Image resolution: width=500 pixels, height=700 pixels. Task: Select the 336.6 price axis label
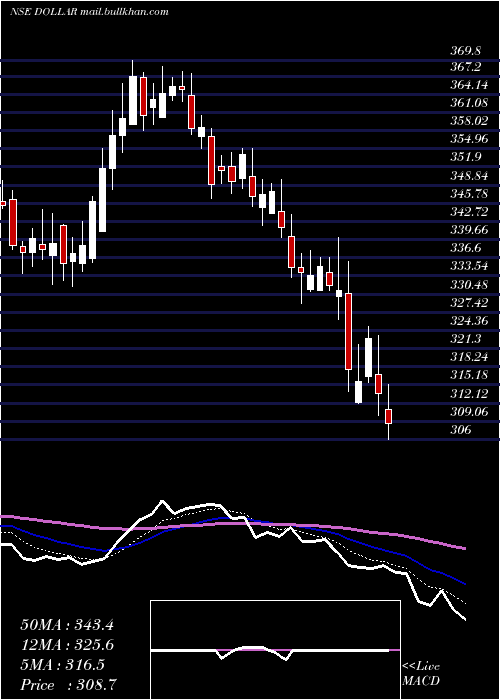click(466, 248)
